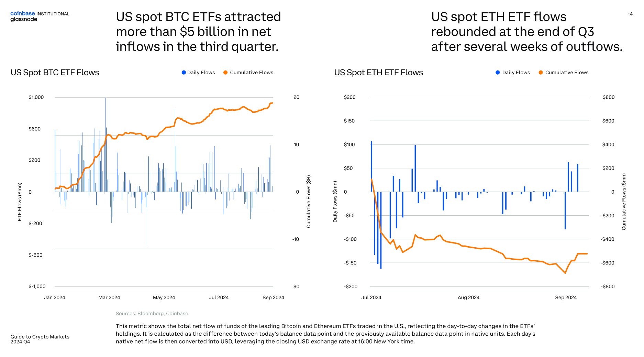Click the US Spot BTC ETF Flows title

55,73
